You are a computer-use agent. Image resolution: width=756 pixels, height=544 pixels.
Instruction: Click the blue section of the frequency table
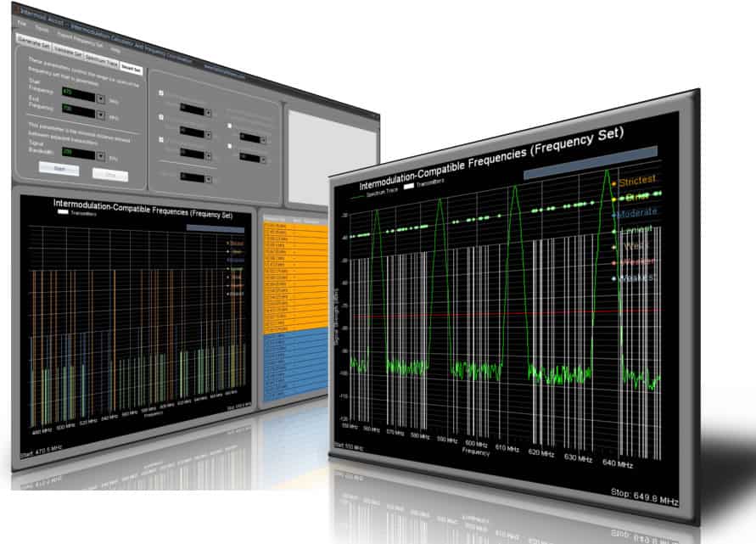click(x=295, y=366)
